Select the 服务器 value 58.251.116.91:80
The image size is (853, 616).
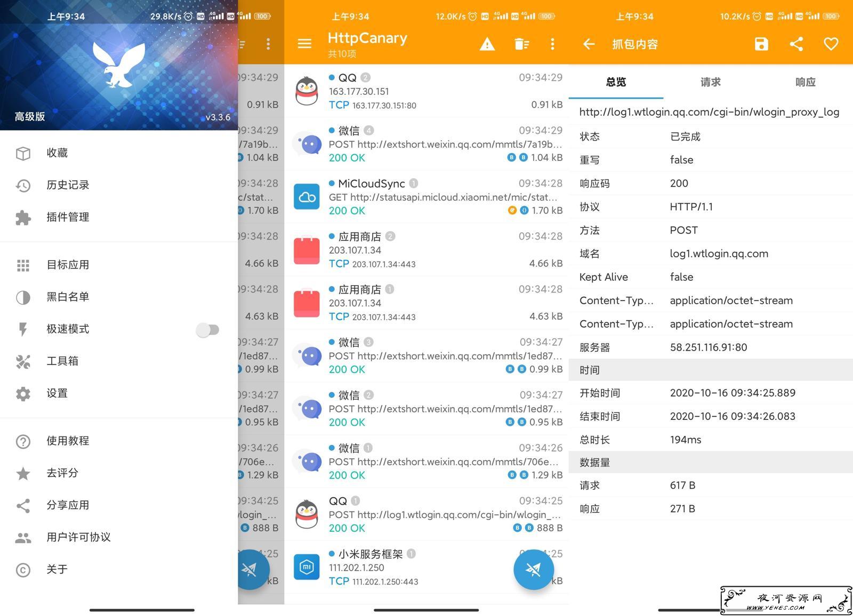pyautogui.click(x=709, y=347)
